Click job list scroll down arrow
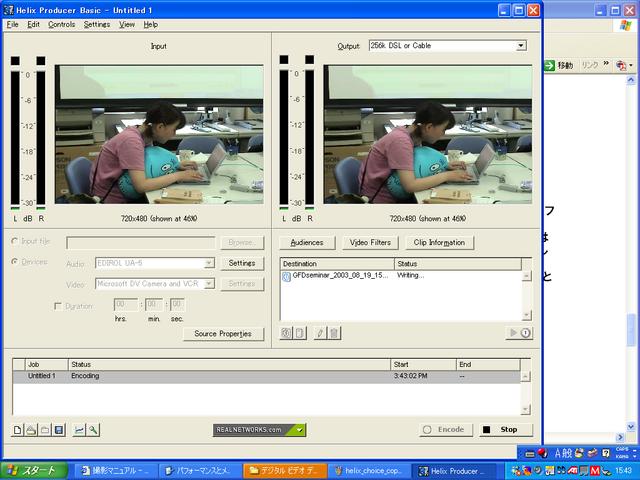640x480 pixels. [526, 409]
